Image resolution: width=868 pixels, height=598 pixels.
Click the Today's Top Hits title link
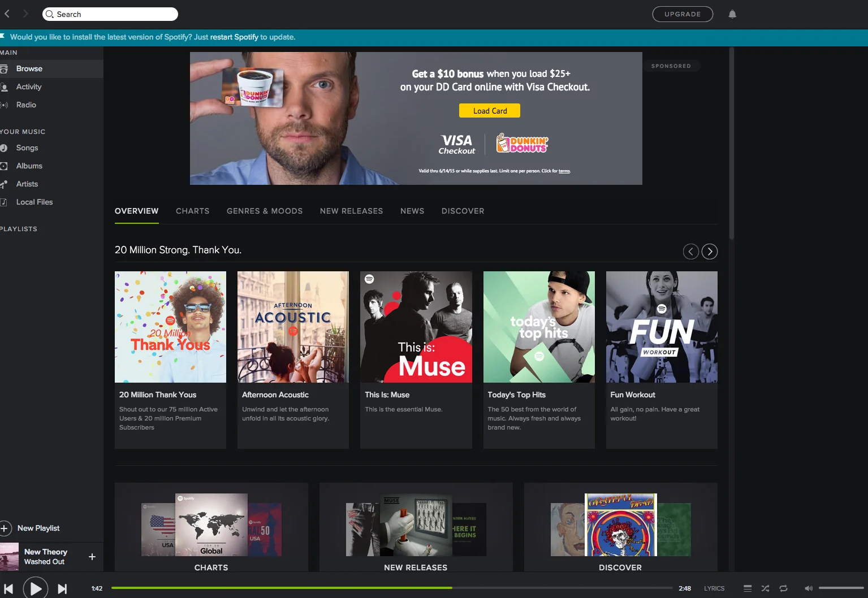(x=517, y=395)
